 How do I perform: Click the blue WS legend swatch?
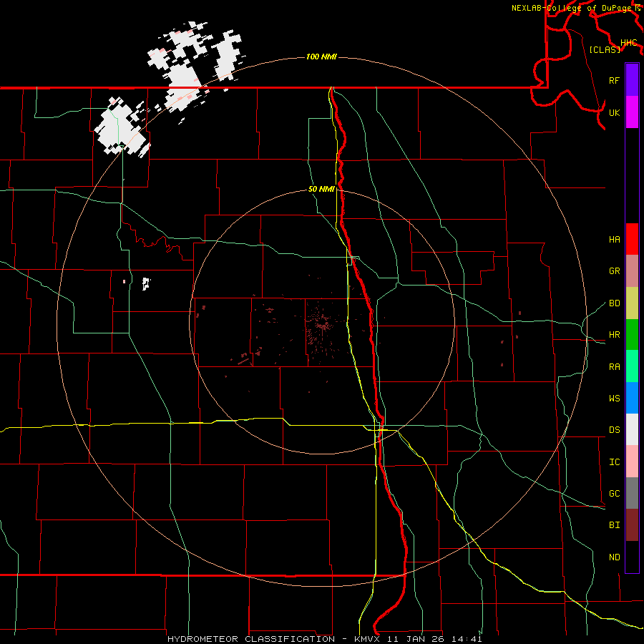tap(632, 398)
